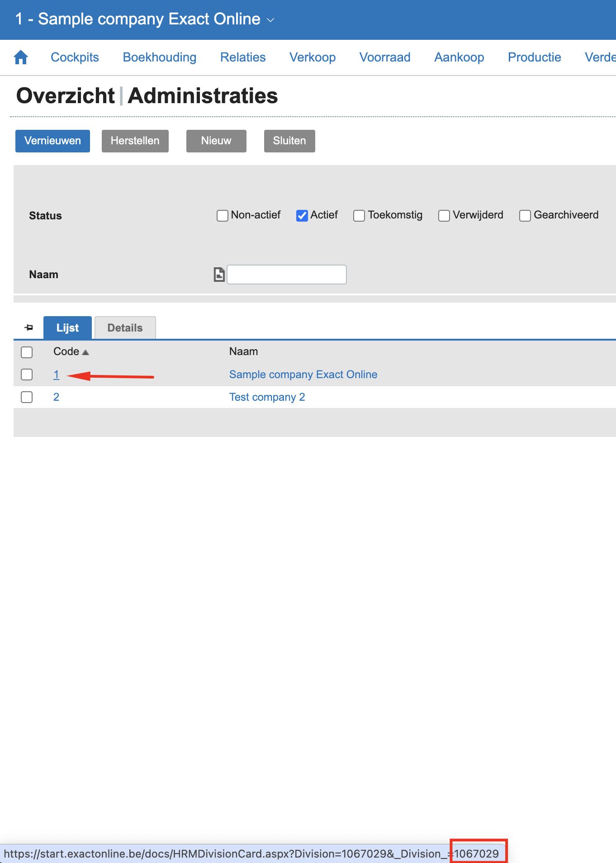Image resolution: width=616 pixels, height=863 pixels.
Task: Click the Nieuw button
Action: tap(216, 141)
